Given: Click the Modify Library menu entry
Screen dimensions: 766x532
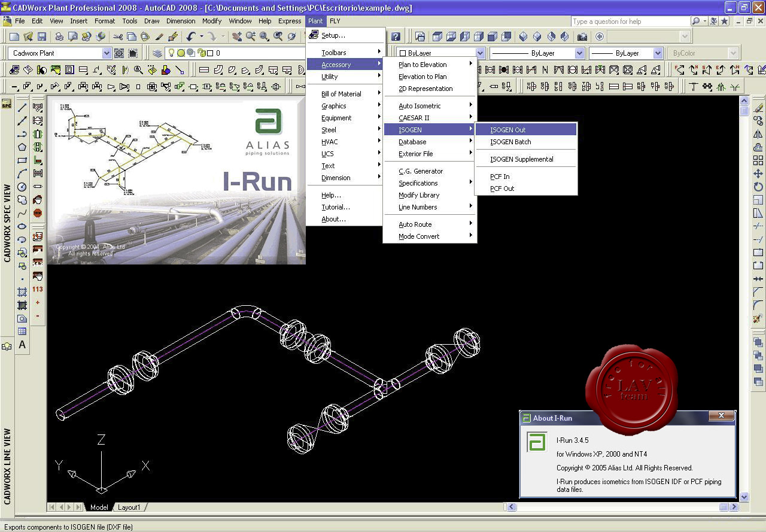Looking at the screenshot, I should click(430, 195).
